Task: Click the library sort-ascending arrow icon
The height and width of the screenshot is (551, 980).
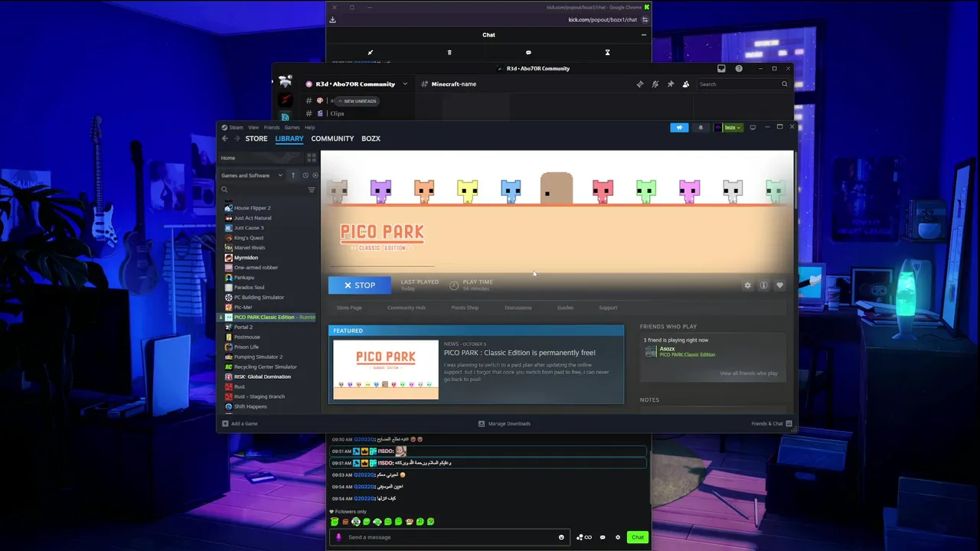Action: point(292,175)
